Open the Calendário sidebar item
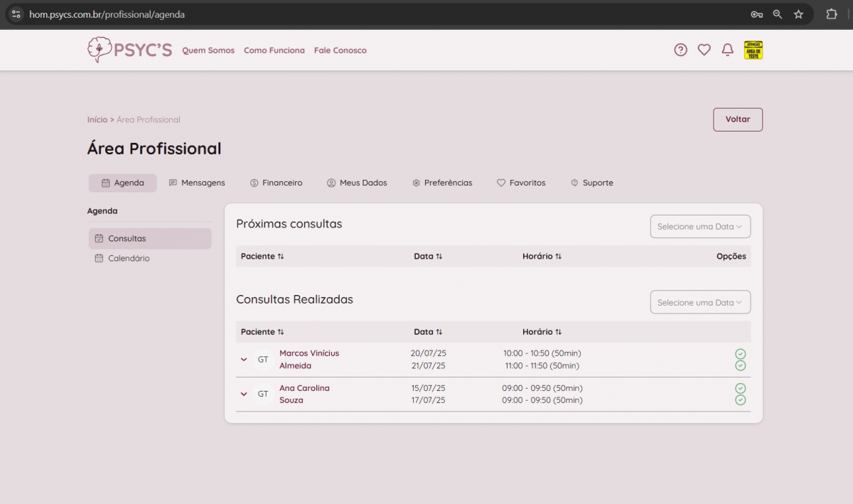The width and height of the screenshot is (853, 504). (x=129, y=259)
